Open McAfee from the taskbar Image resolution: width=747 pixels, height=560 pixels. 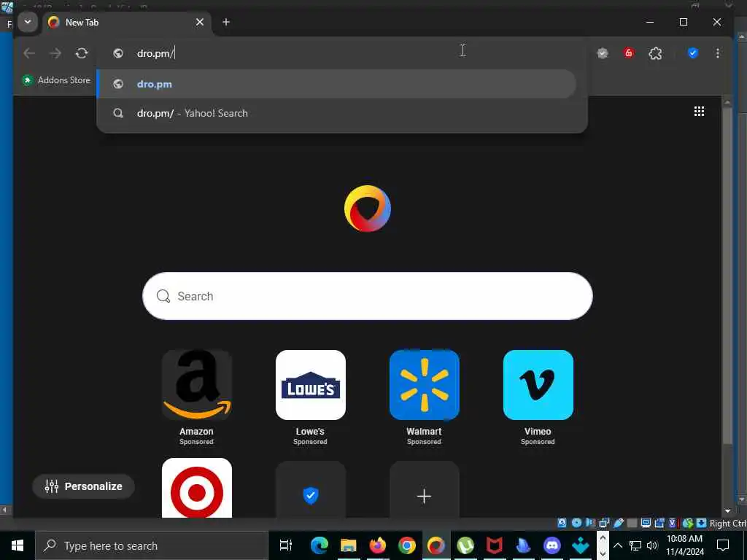(x=495, y=545)
